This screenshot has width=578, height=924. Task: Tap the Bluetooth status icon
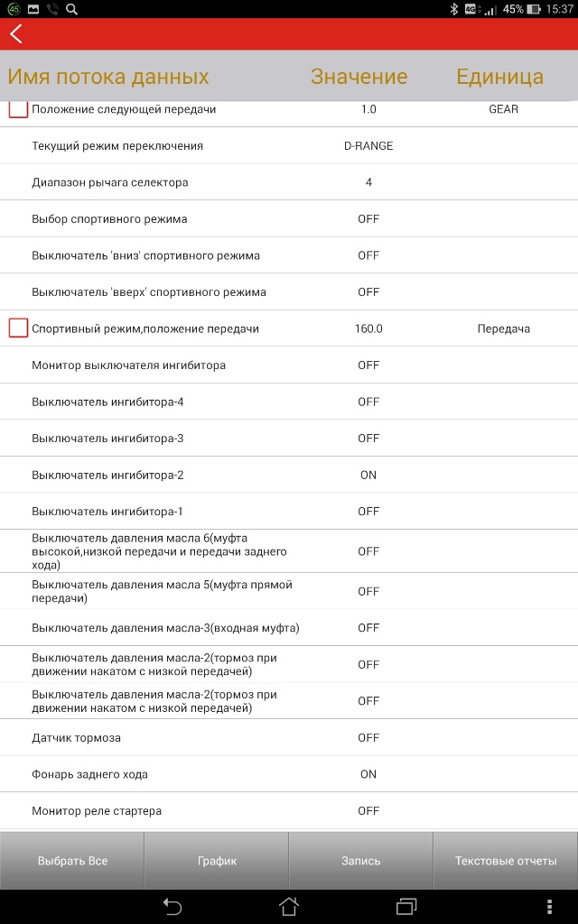point(454,9)
